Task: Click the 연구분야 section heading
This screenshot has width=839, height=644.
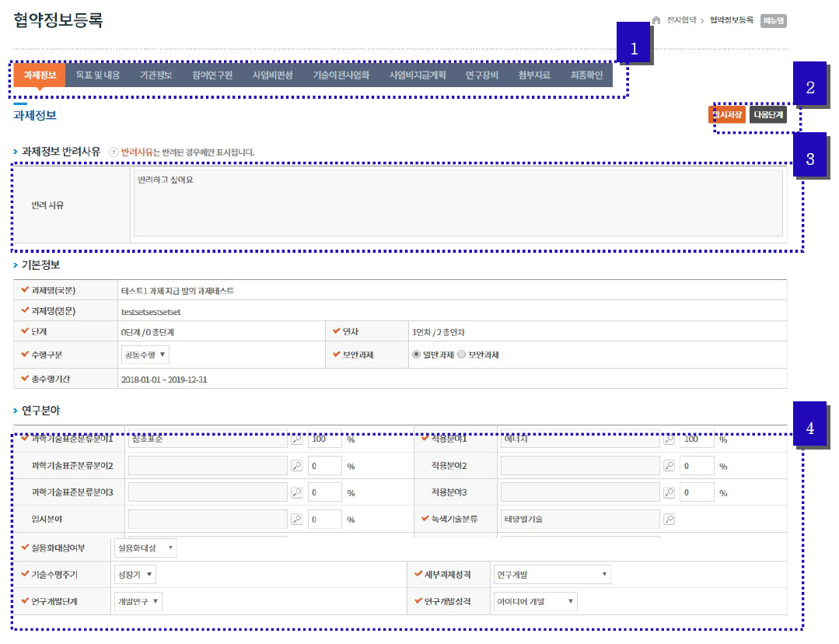Action: [40, 411]
